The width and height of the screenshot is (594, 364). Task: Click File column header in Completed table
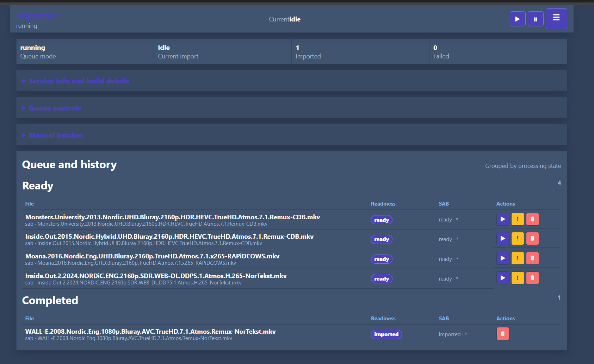click(30, 319)
